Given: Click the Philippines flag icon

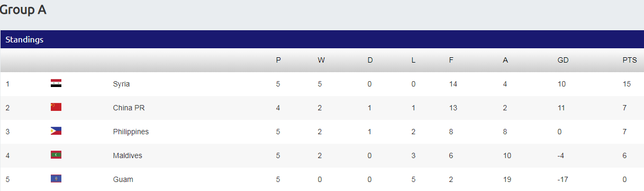Looking at the screenshot, I should pyautogui.click(x=56, y=131).
